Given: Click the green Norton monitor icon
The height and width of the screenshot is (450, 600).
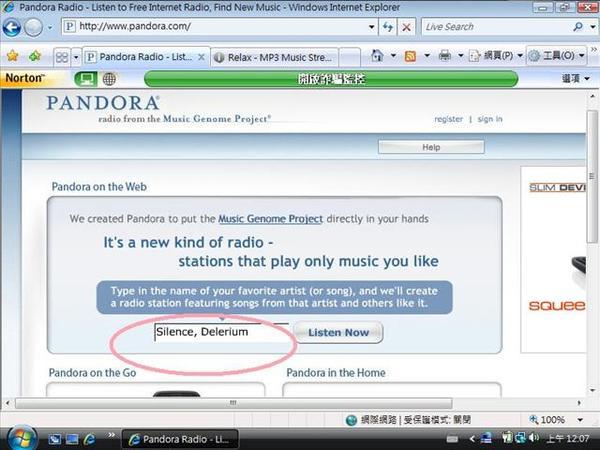Looking at the screenshot, I should (86, 79).
